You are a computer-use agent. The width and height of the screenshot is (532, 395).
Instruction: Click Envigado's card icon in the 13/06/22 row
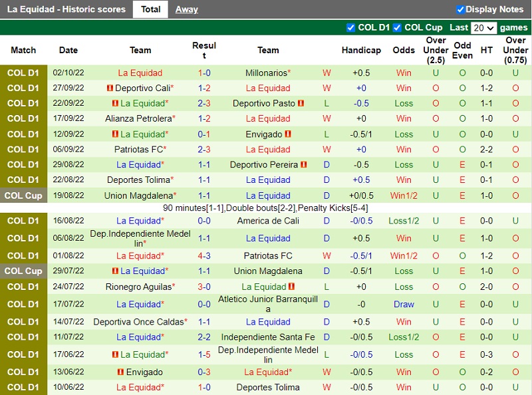tap(120, 372)
